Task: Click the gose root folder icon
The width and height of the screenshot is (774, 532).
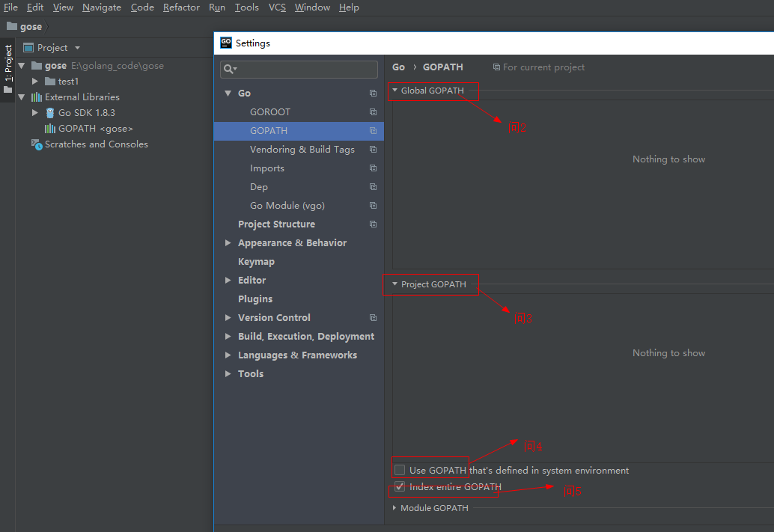Action: [x=37, y=66]
